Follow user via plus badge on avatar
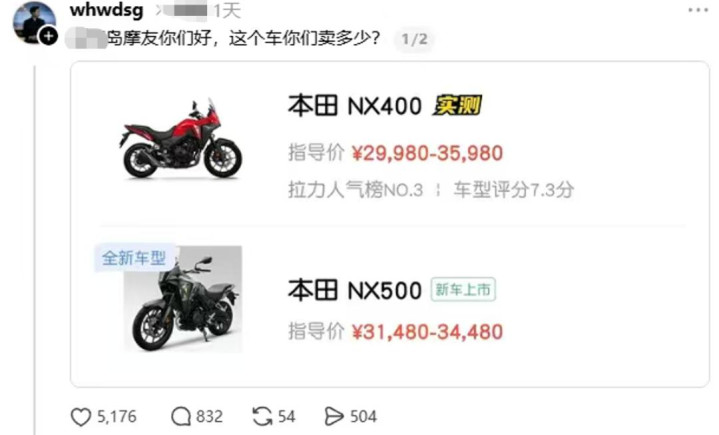719x435 pixels. coord(49,36)
